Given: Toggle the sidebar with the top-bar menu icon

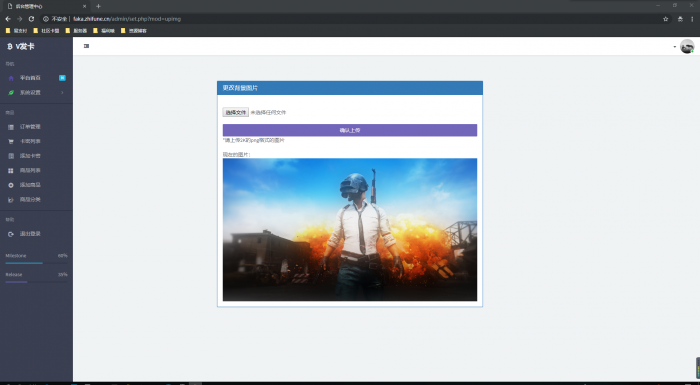Looking at the screenshot, I should 87,46.
